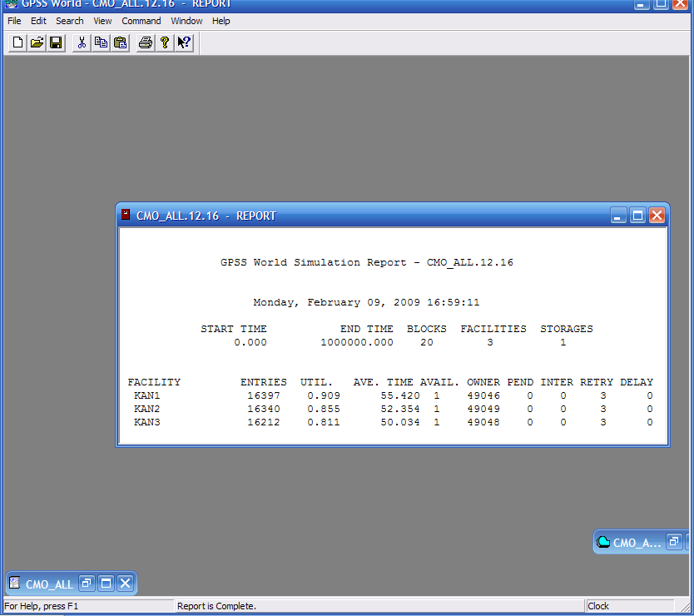This screenshot has width=694, height=616.
Task: Click the BLOCKS value 20
Action: tap(427, 342)
